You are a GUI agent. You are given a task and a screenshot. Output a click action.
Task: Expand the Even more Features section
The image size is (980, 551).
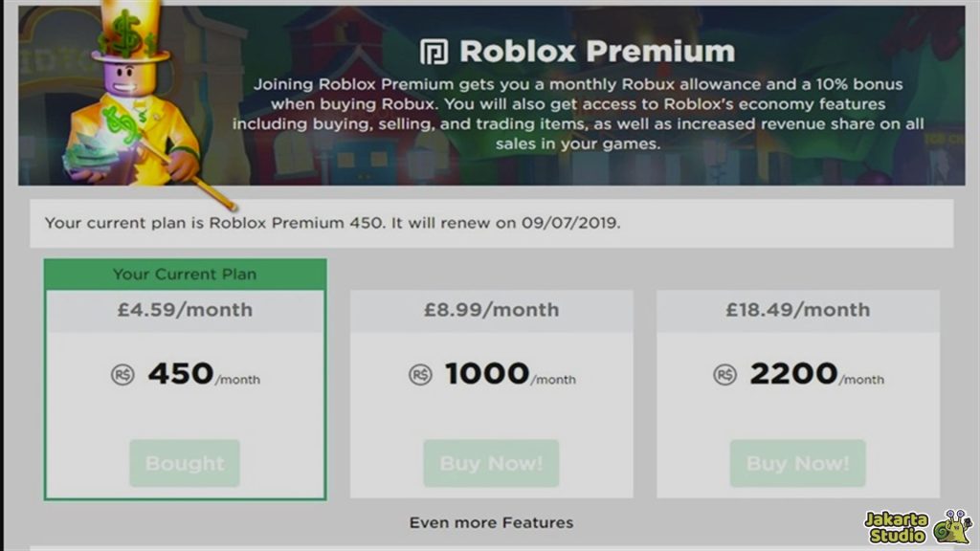(490, 523)
